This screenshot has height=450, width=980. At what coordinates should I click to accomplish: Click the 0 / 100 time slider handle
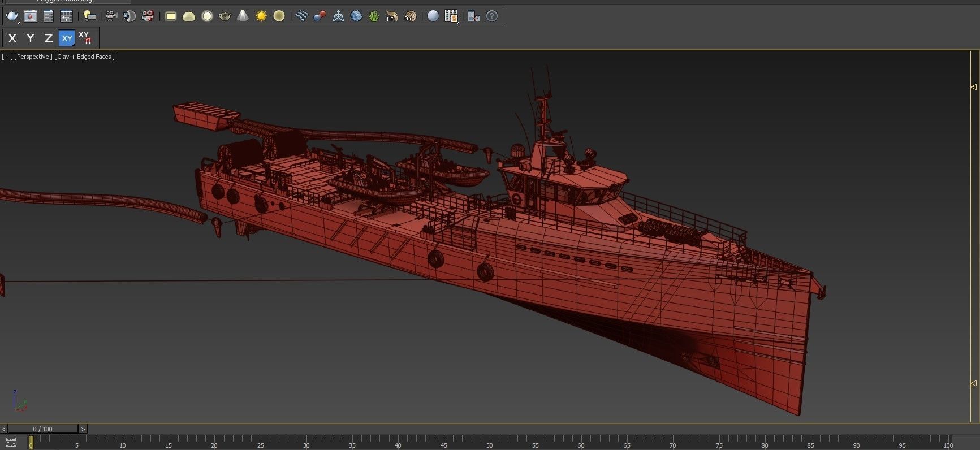(43, 429)
